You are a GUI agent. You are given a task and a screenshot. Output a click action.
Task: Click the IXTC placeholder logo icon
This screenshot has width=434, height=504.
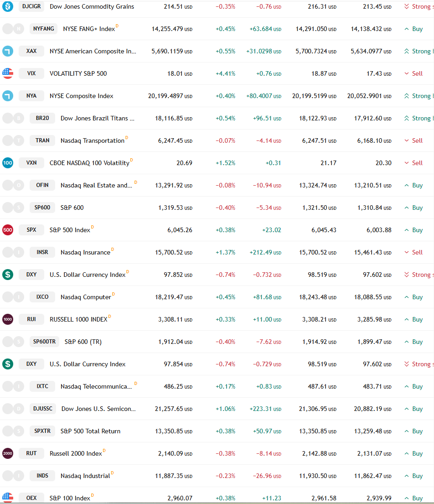pos(13,386)
